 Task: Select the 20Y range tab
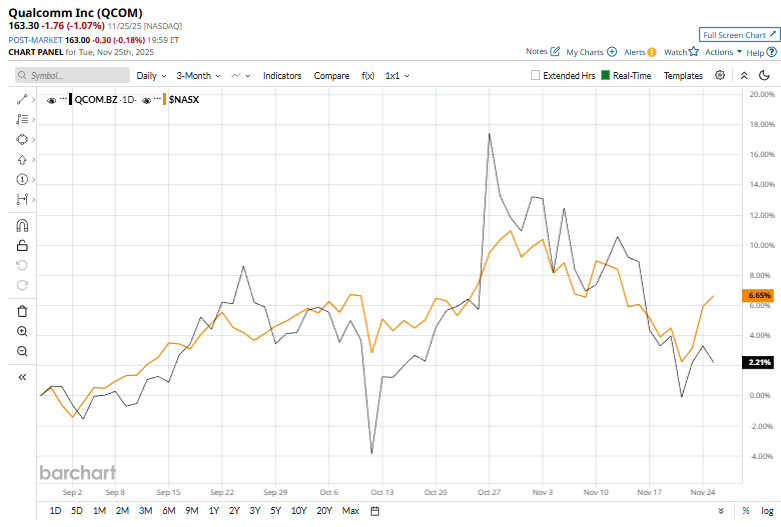pos(324,511)
